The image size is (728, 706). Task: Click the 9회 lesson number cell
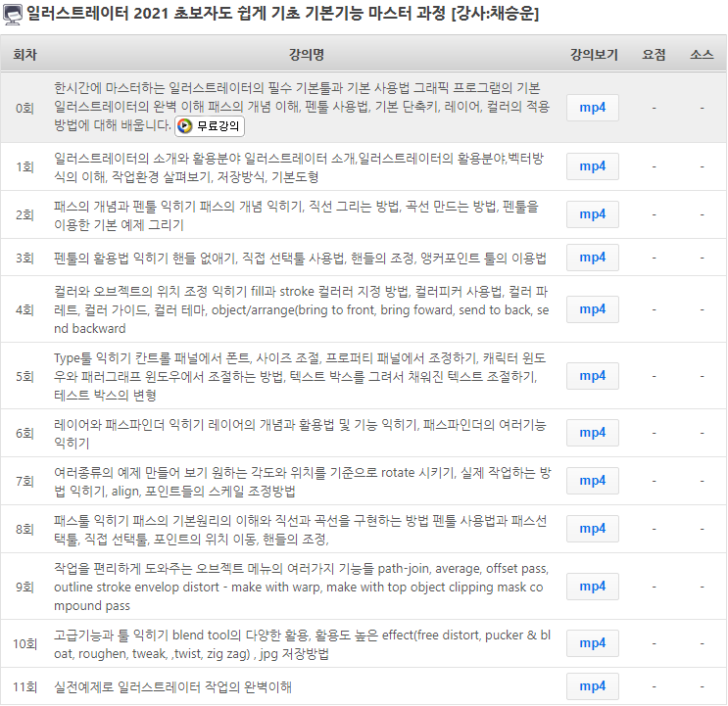[25, 587]
